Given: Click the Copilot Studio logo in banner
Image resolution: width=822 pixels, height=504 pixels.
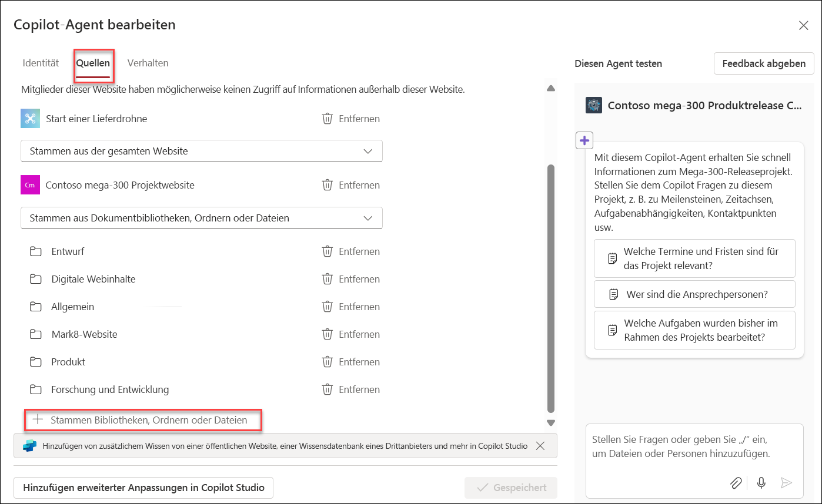Looking at the screenshot, I should click(29, 446).
